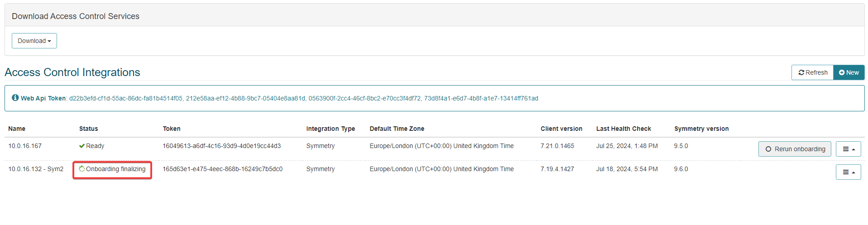
Task: Click the Symmetry version column header
Action: click(x=701, y=129)
